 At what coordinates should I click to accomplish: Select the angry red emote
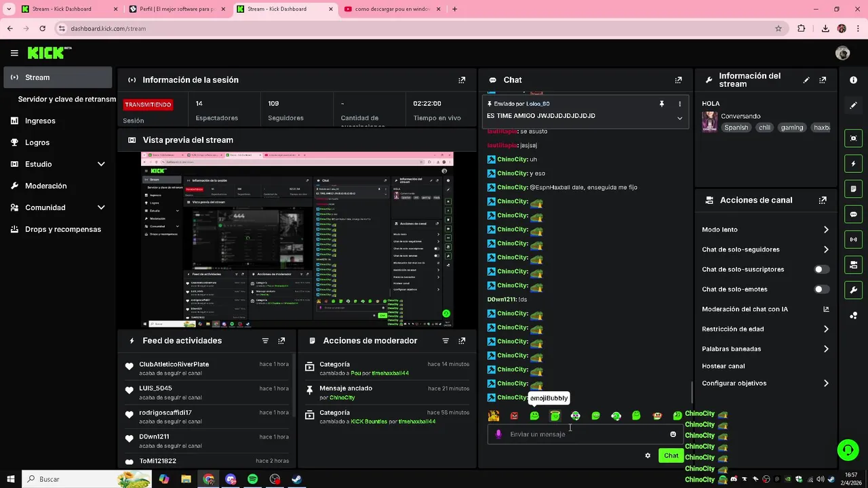514,415
